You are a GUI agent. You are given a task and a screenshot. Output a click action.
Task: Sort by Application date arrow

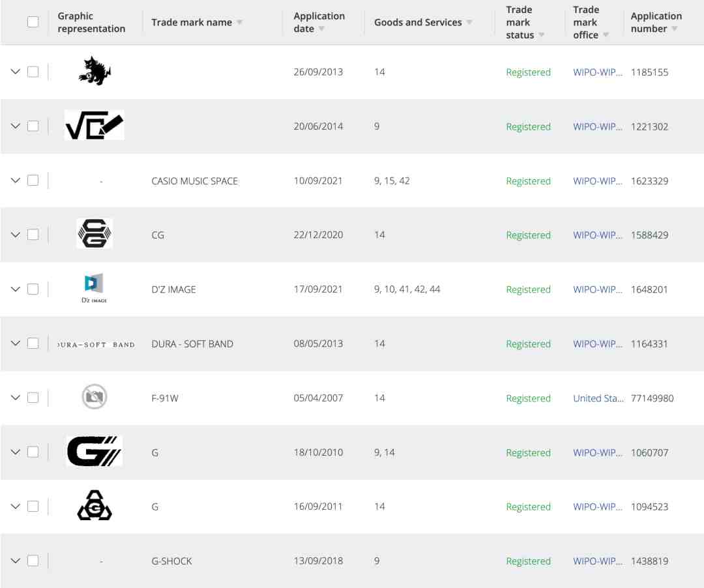321,29
